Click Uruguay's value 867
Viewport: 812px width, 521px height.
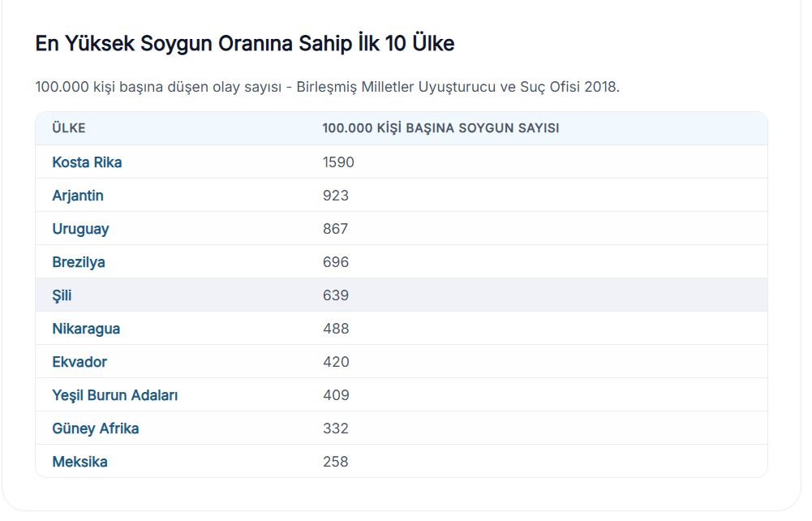(x=336, y=229)
